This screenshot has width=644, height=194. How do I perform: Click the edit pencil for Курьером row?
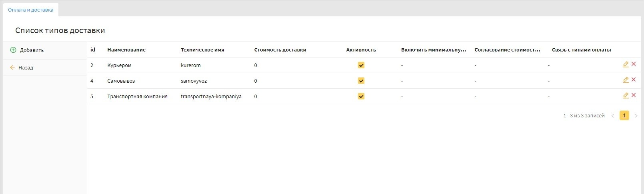tap(626, 64)
